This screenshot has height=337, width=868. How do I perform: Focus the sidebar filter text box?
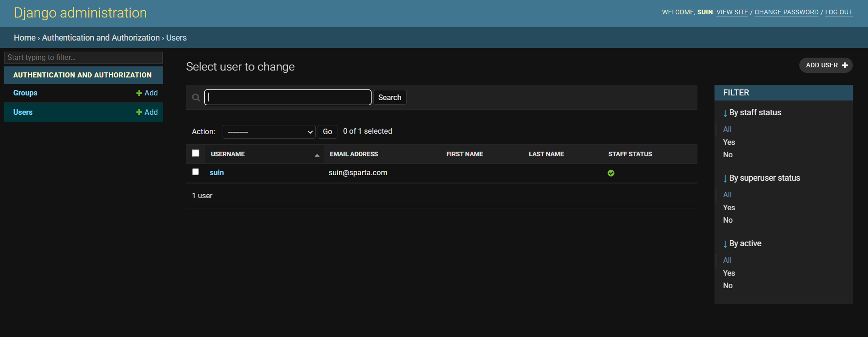pos(83,57)
